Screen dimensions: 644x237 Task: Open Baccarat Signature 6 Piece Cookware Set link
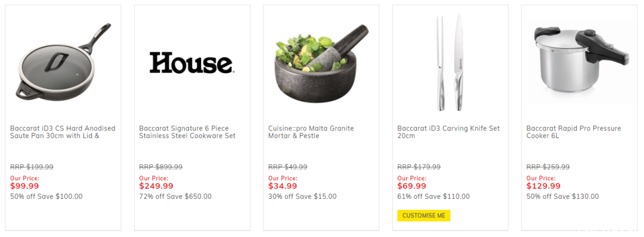coord(187,132)
